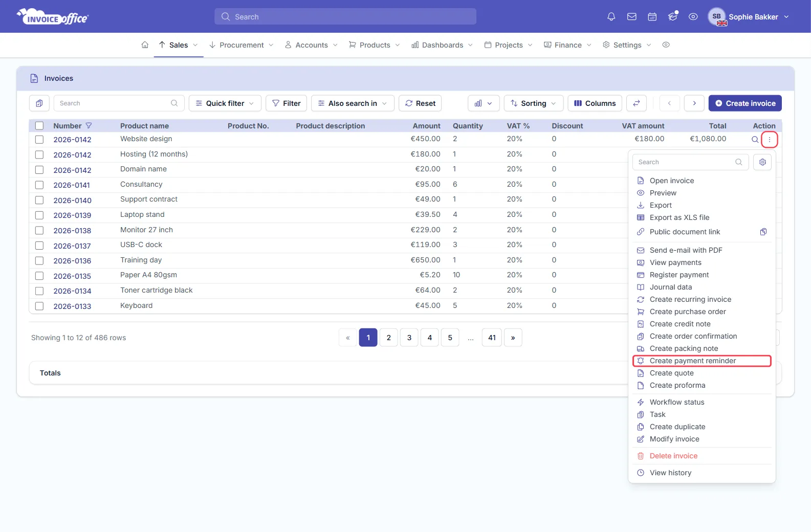Image resolution: width=811 pixels, height=532 pixels.
Task: Choose Register payment in the action menu
Action: [x=679, y=275]
